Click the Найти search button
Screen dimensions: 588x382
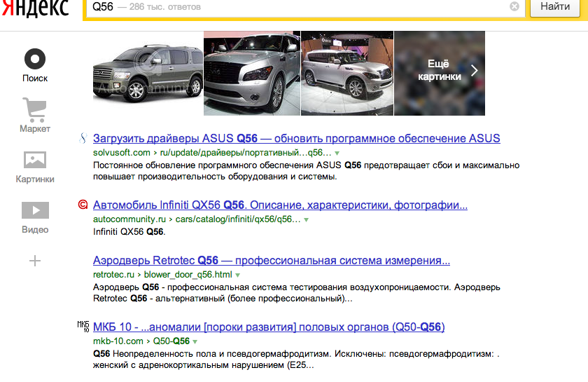555,7
